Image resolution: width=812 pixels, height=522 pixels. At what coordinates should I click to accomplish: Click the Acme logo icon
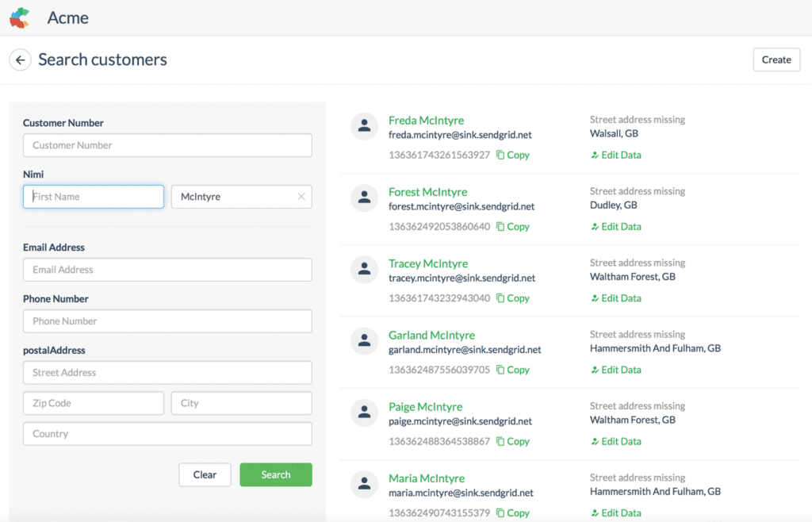(20, 18)
